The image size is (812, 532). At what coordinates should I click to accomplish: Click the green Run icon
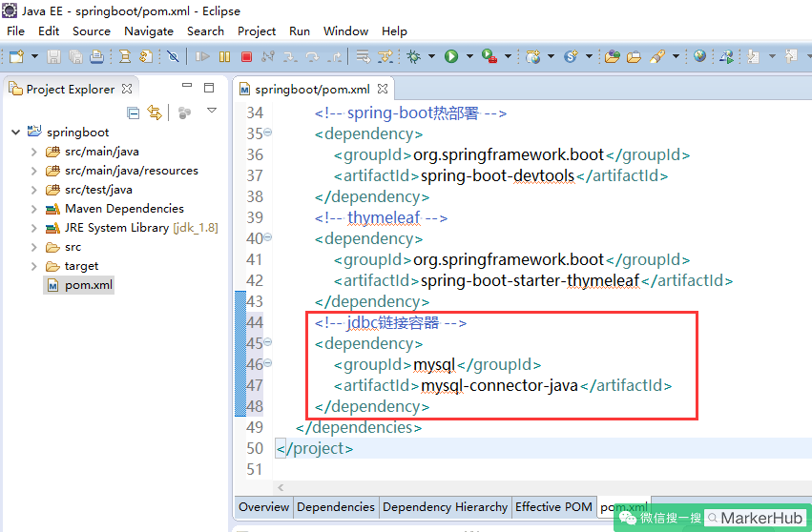click(x=451, y=56)
